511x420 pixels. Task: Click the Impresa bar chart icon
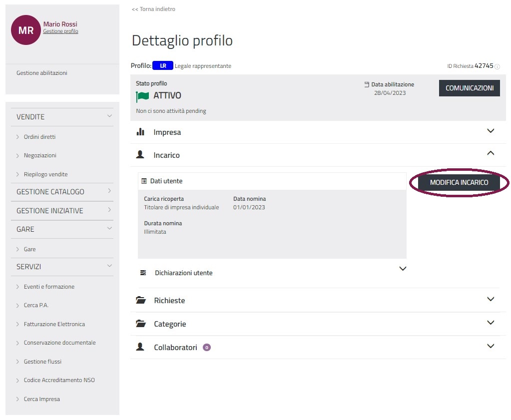coord(140,132)
